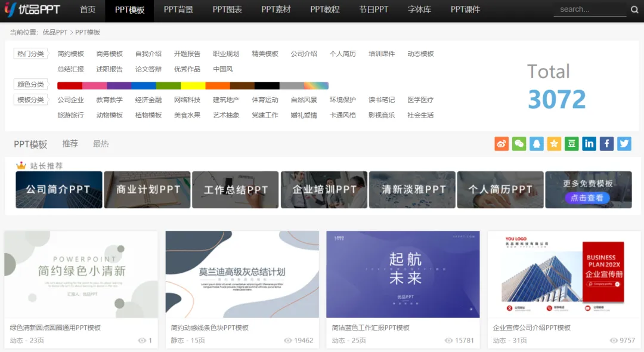
Task: Open the PPT背景 nav item
Action: tap(178, 10)
